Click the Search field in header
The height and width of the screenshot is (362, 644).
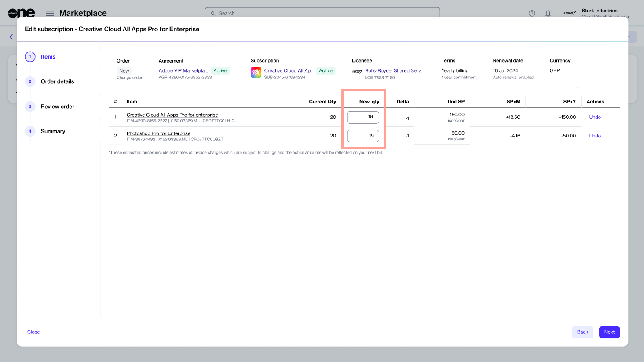322,13
